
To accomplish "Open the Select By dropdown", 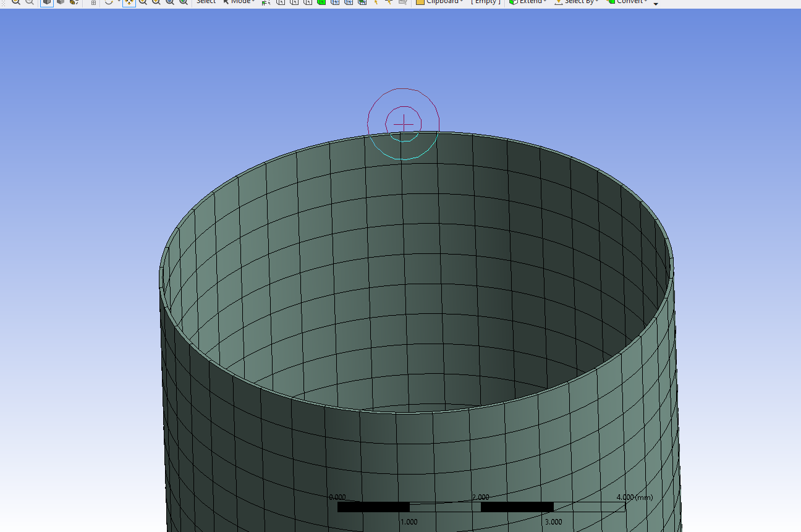I will (x=577, y=2).
